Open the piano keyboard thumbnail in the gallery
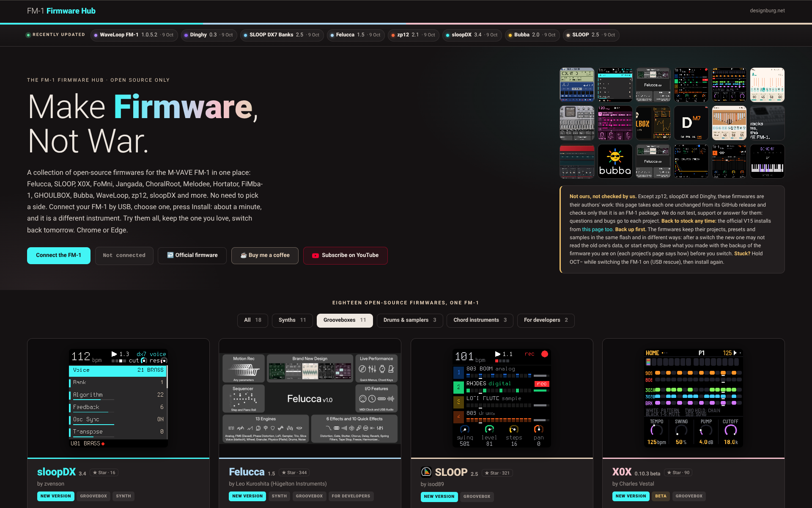This screenshot has width=812, height=508. (767, 161)
